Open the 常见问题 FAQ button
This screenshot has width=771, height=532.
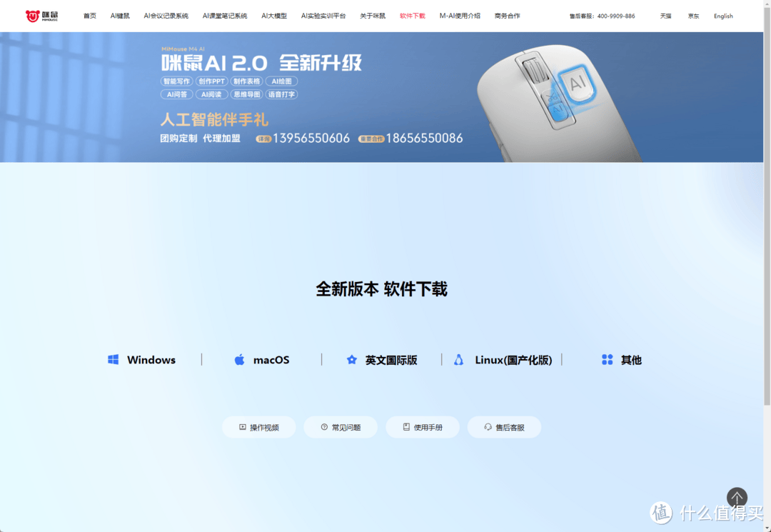341,427
